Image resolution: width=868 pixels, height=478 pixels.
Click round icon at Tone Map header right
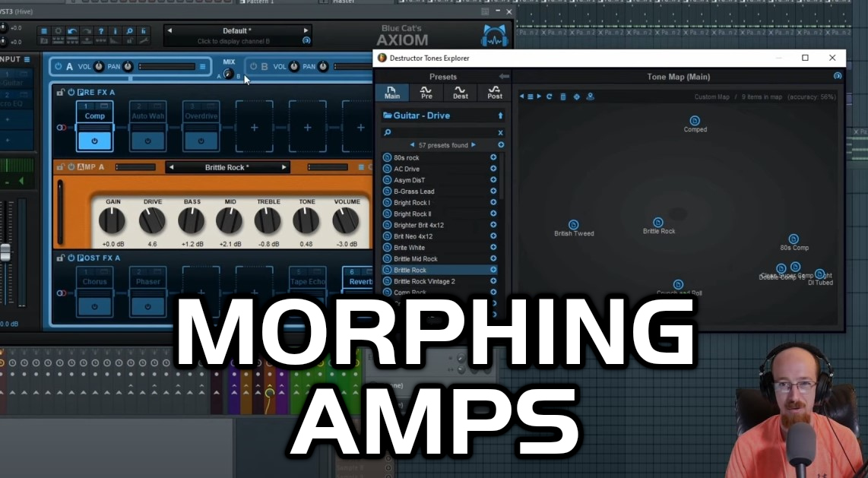coord(838,76)
